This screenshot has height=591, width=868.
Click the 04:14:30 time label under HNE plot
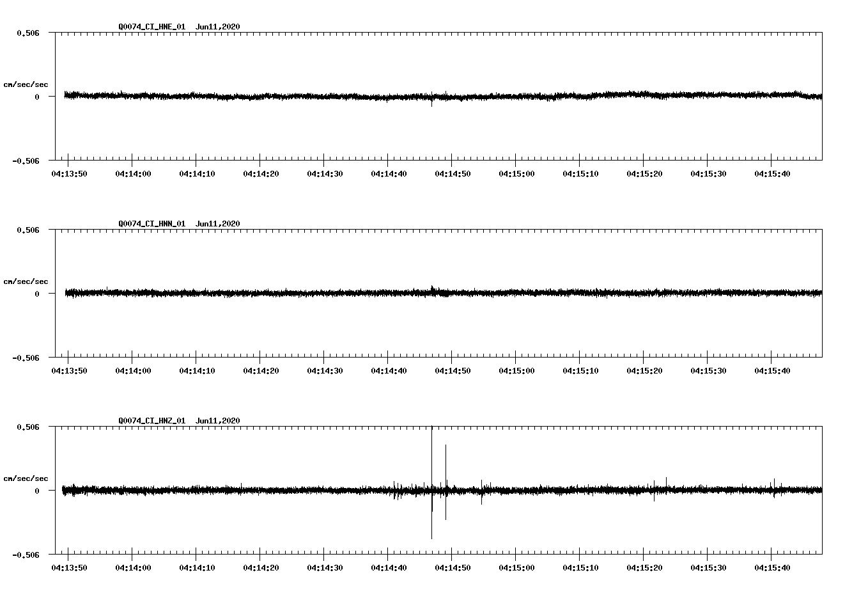coord(325,174)
